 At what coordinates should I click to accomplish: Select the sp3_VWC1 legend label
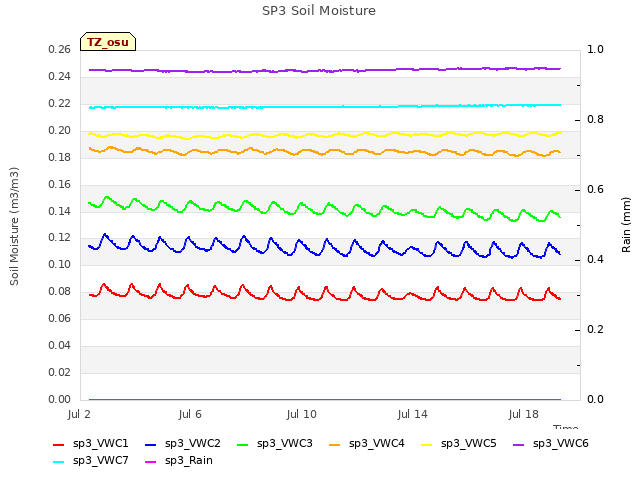coord(100,444)
